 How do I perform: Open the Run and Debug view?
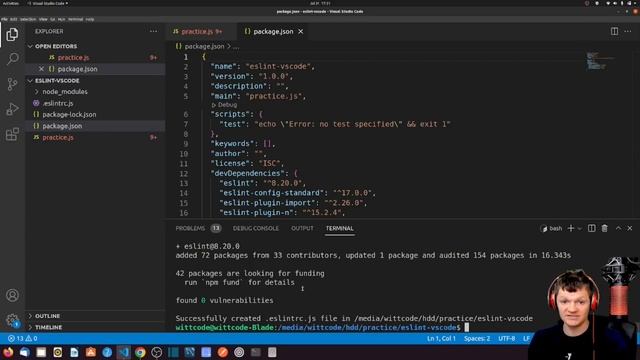(x=12, y=109)
